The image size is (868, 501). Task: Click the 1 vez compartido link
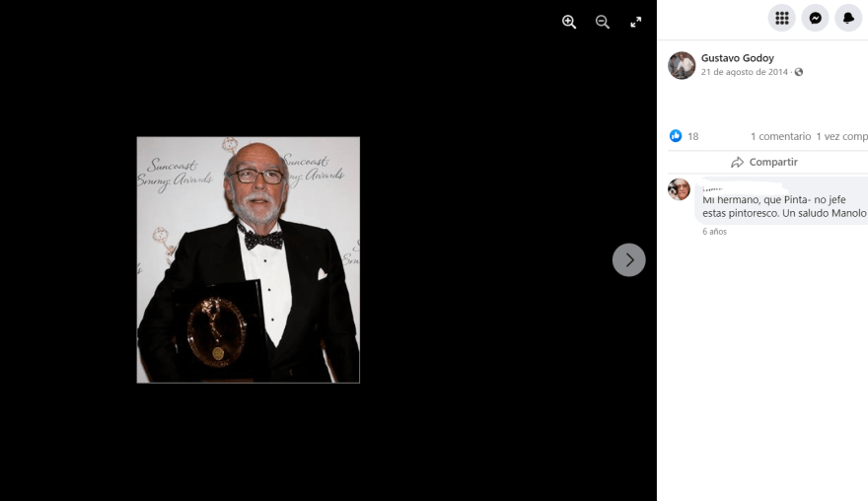click(x=841, y=136)
